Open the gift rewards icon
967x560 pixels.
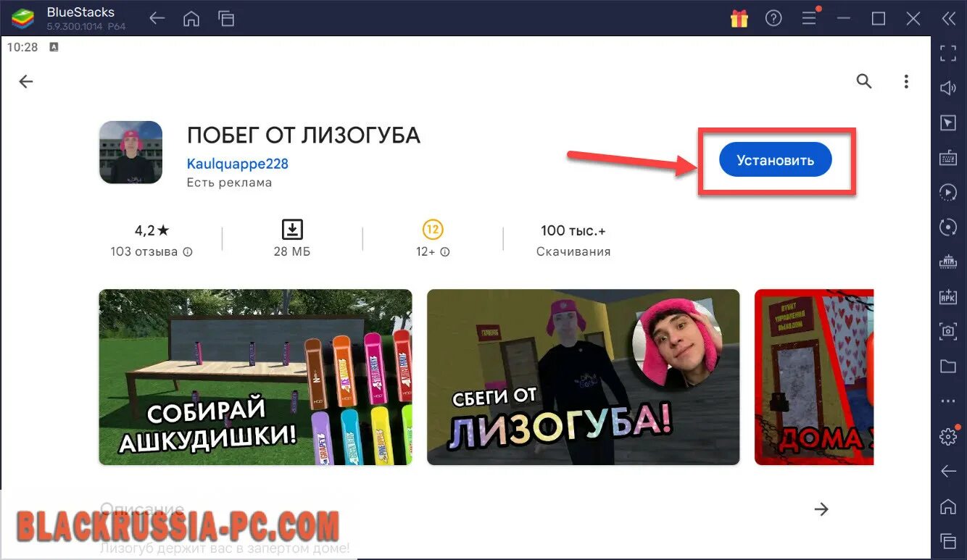click(739, 19)
